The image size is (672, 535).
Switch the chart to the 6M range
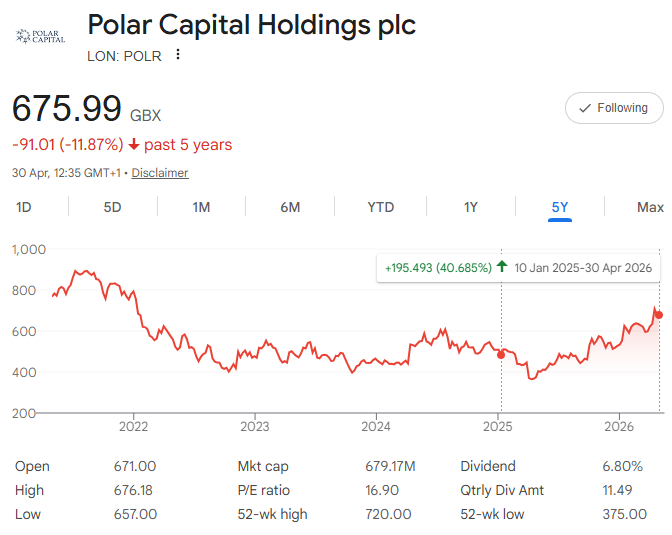tap(290, 207)
